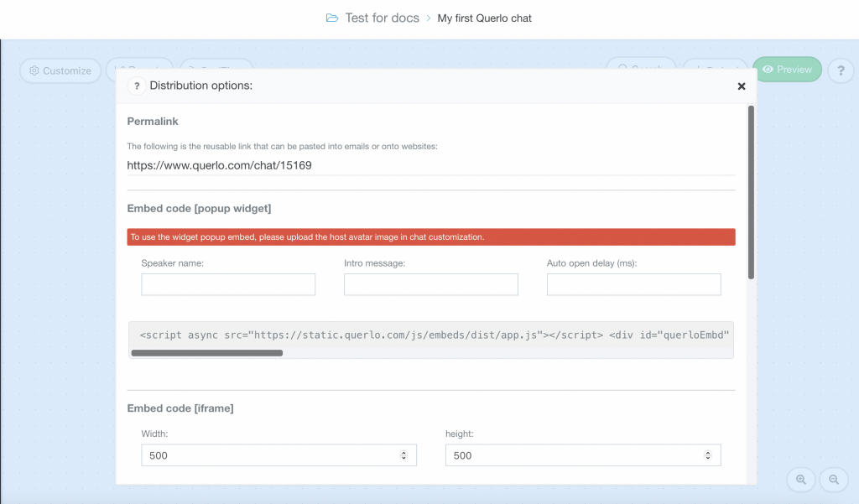
Task: Select the permalink URL text
Action: (x=219, y=165)
